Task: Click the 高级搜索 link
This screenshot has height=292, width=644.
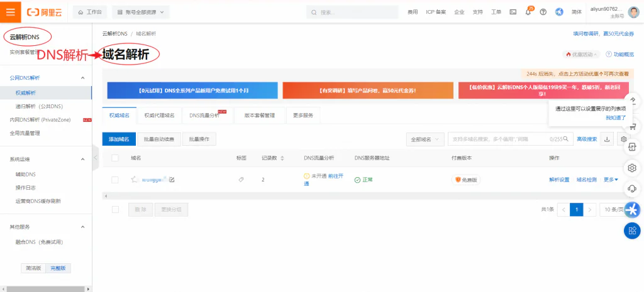Action: (x=587, y=139)
